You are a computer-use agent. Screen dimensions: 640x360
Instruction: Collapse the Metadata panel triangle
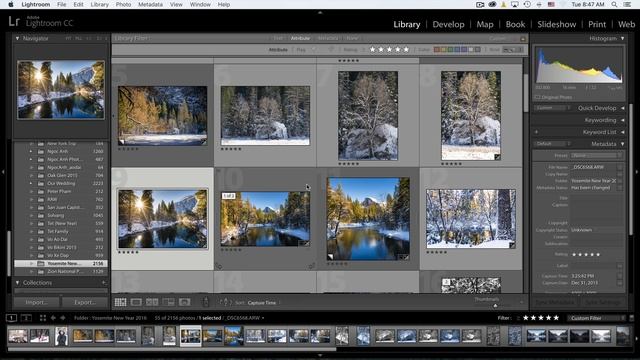622,144
